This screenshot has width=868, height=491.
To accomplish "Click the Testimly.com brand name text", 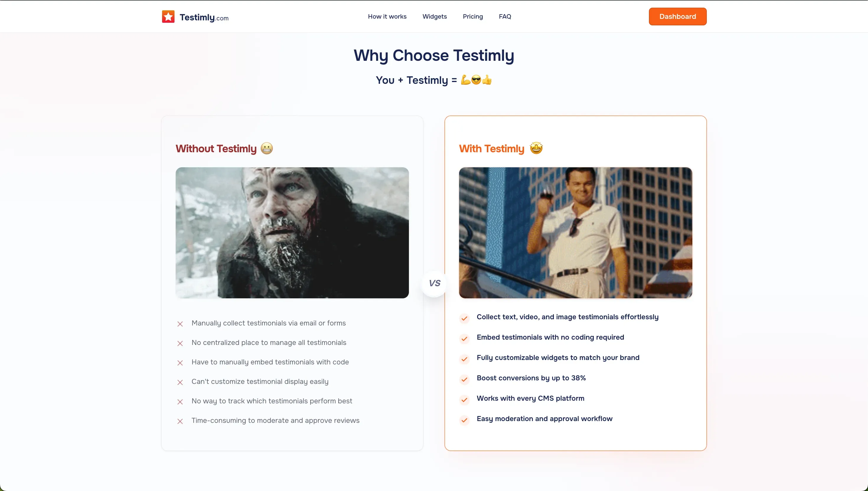I will (204, 17).
